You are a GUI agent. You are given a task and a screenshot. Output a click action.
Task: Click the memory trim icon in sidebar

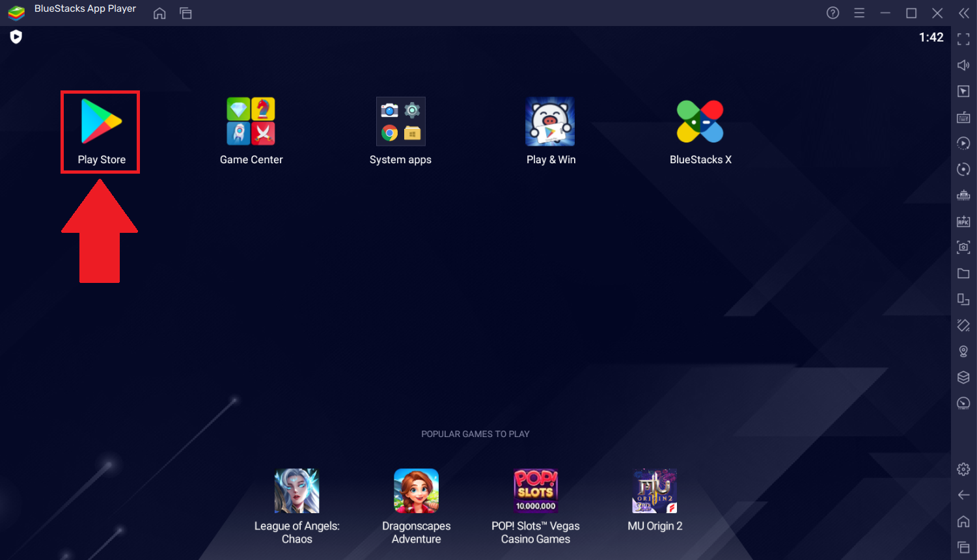pos(963,195)
